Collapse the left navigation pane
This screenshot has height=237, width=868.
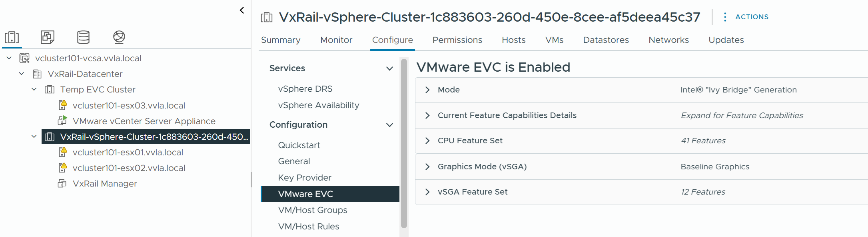(x=241, y=10)
